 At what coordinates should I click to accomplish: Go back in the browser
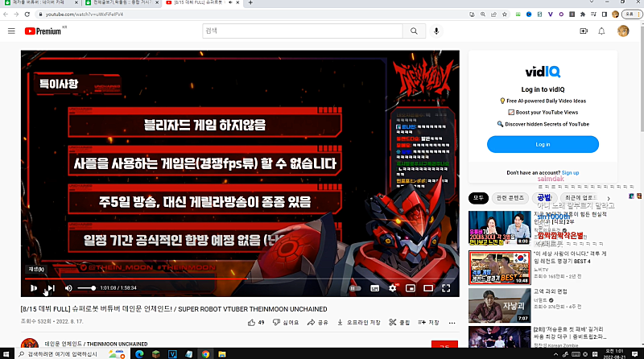[x=6, y=14]
